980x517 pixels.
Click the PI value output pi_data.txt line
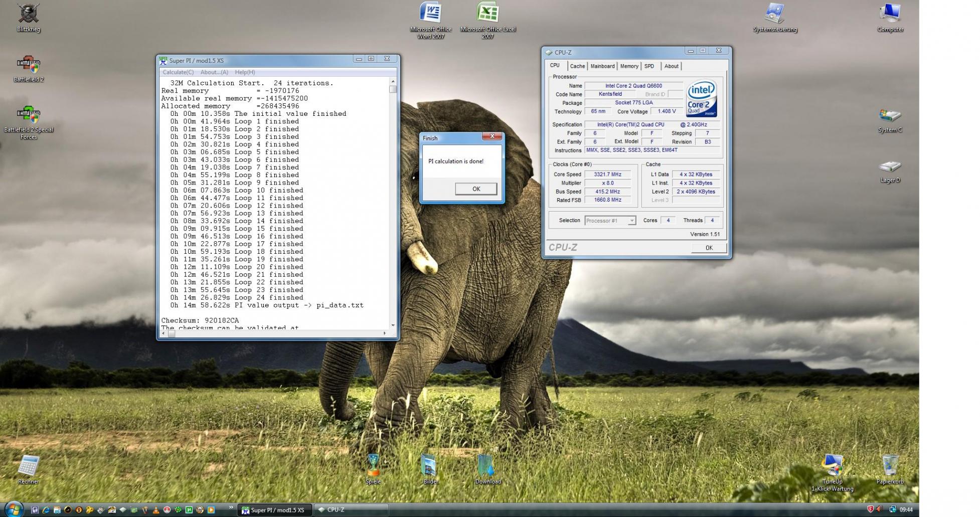[267, 305]
